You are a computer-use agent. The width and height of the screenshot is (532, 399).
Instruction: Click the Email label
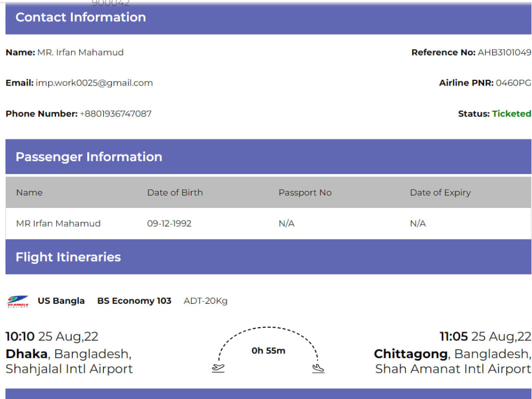(x=20, y=83)
